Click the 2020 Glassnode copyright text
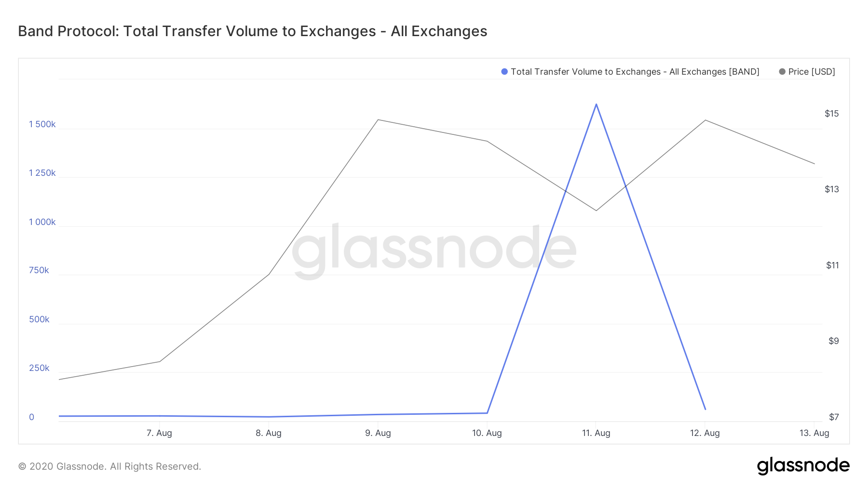Image resolution: width=868 pixels, height=488 pixels. tap(109, 466)
